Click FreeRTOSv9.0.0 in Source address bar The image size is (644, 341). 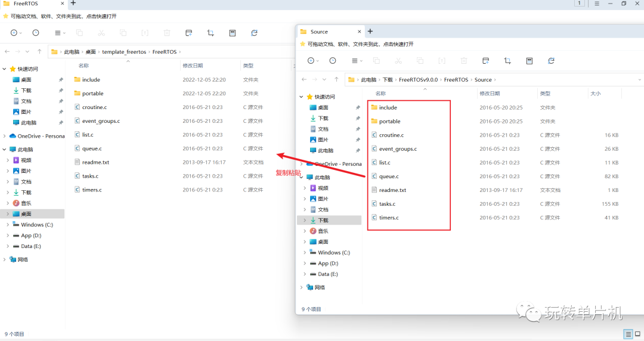[x=418, y=80]
